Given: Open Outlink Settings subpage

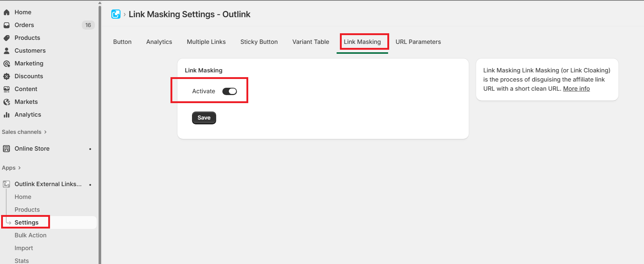Looking at the screenshot, I should pos(26,222).
